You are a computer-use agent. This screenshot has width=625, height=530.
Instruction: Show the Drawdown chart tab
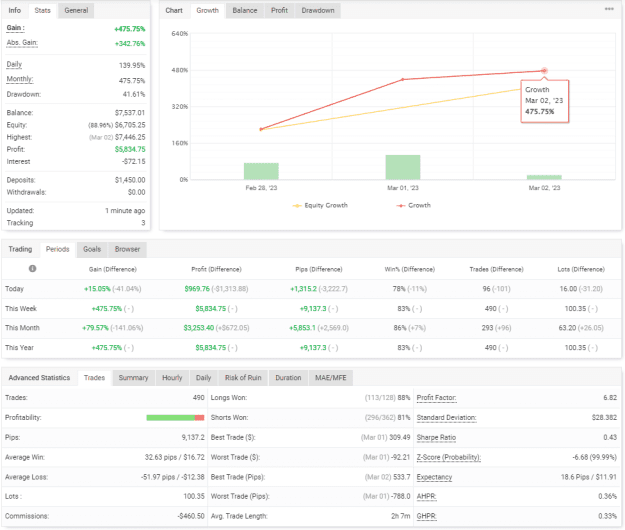pyautogui.click(x=318, y=10)
